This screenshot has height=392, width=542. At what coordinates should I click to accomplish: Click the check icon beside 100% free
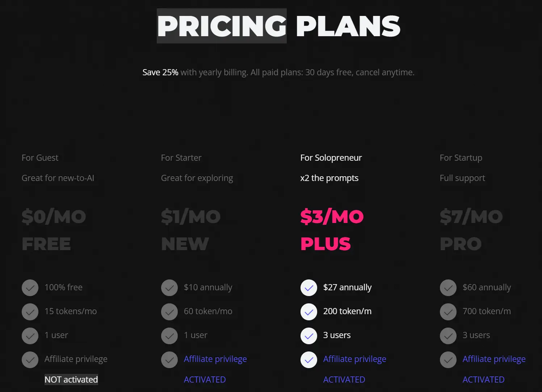pyautogui.click(x=30, y=288)
